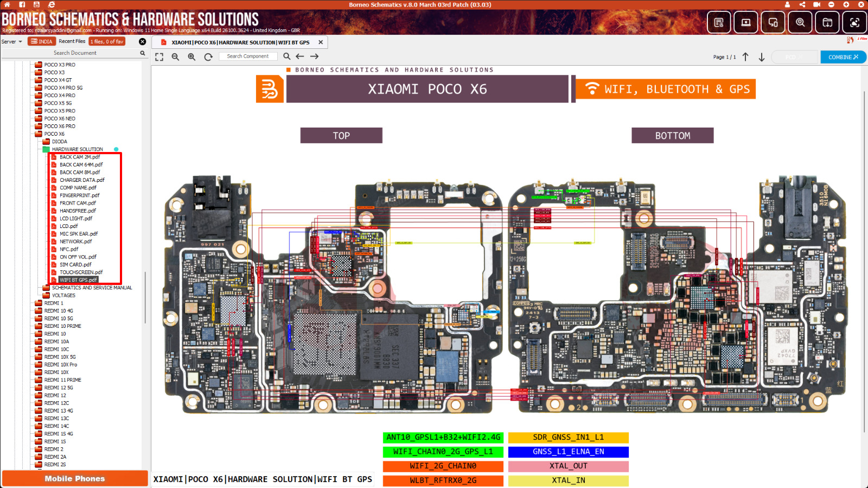Click the COMBINE button
The width and height of the screenshot is (868, 488).
tap(843, 57)
